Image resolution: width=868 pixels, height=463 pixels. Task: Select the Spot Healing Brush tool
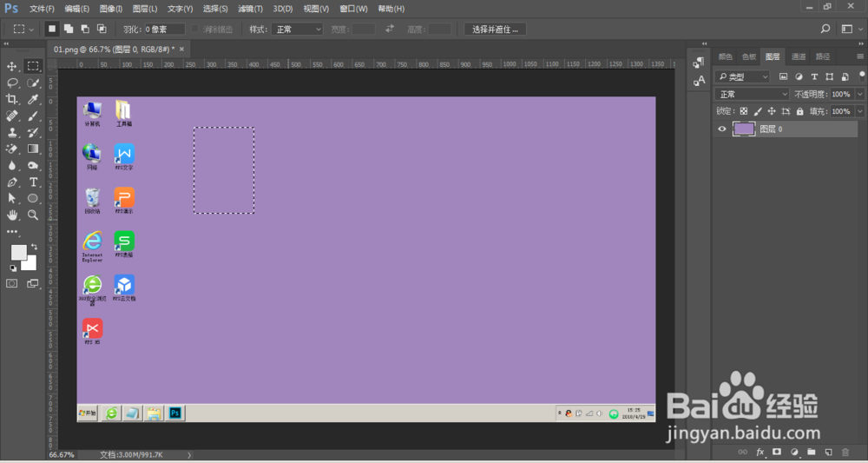[x=11, y=116]
